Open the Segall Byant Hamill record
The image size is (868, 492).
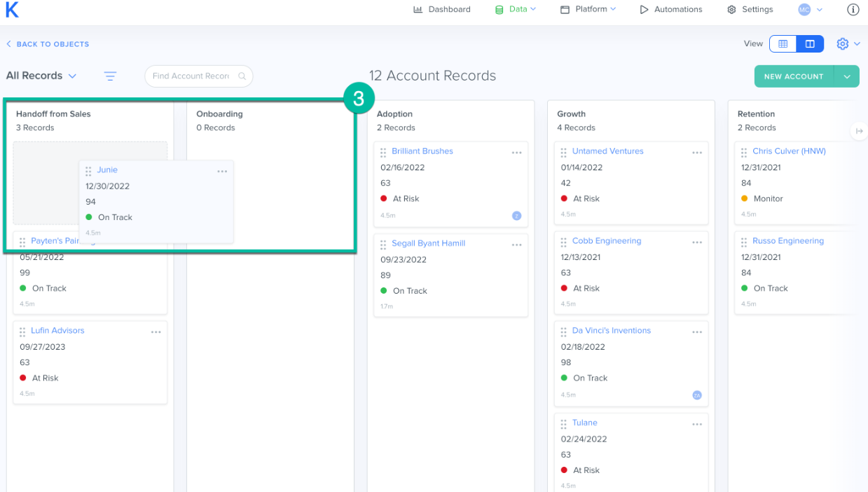429,243
